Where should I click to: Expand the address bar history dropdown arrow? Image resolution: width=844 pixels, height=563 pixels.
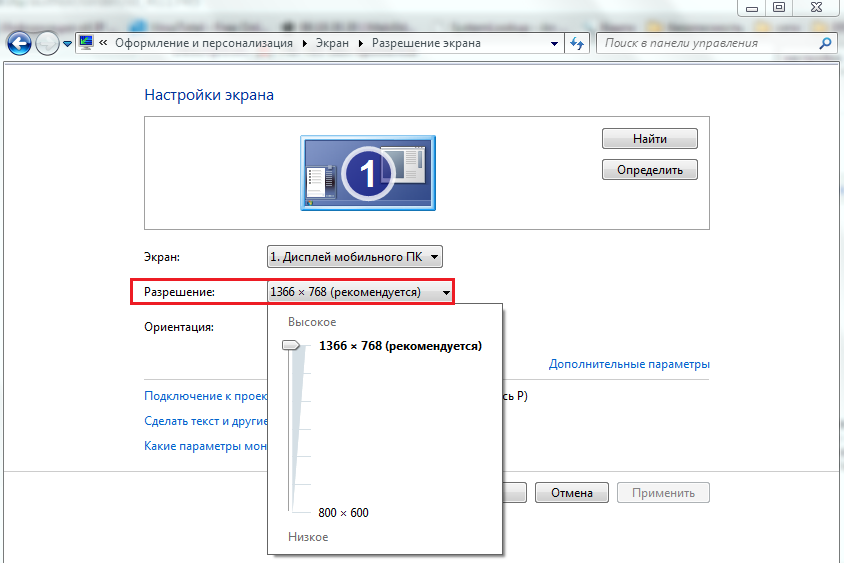[x=555, y=44]
